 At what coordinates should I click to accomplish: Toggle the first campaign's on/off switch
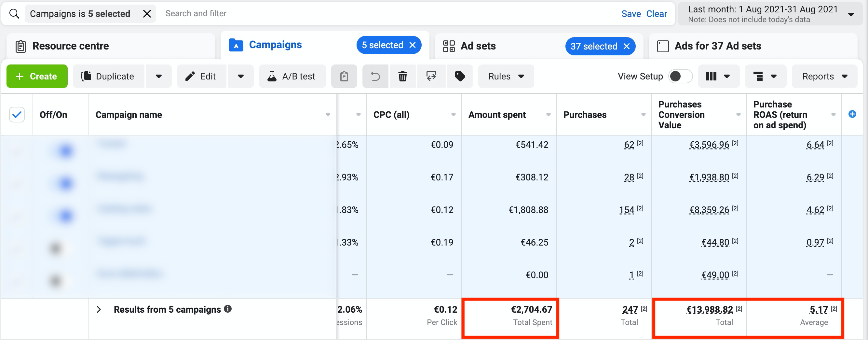63,150
